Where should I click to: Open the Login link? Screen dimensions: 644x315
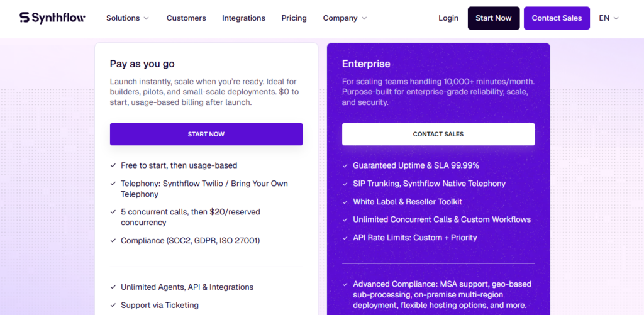coord(448,18)
